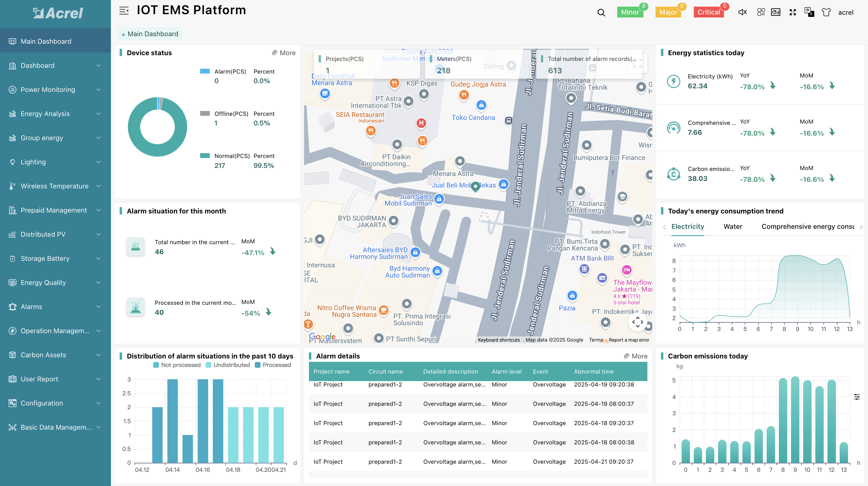Open the search magnifier icon
The width and height of the screenshot is (868, 486).
(601, 12)
